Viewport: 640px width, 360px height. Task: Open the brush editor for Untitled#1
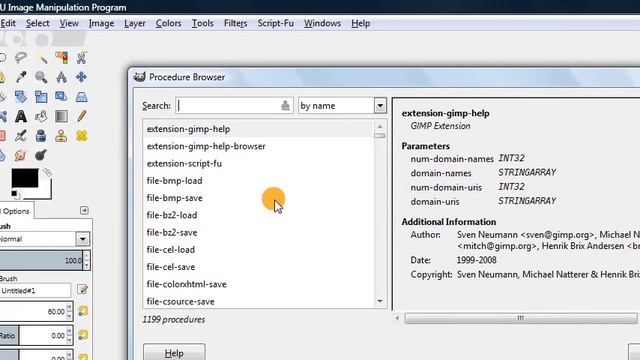(x=82, y=289)
